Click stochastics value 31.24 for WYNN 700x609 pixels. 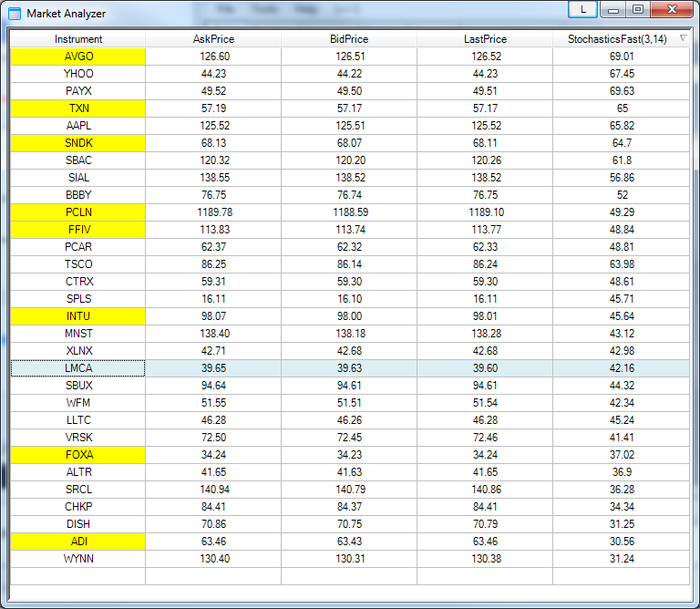622,559
